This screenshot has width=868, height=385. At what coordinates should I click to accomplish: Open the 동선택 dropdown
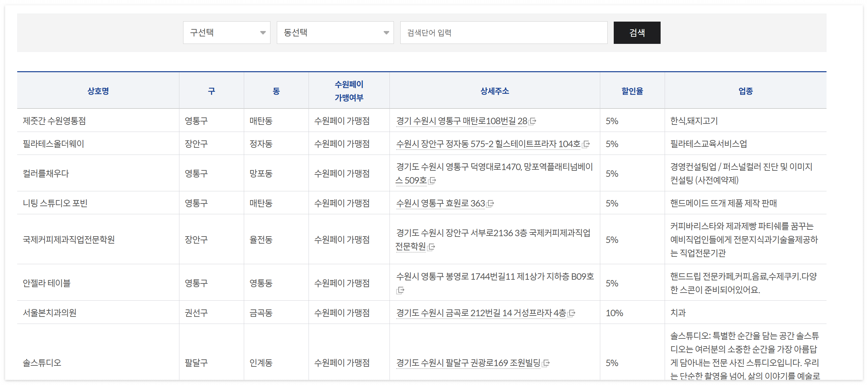[335, 32]
